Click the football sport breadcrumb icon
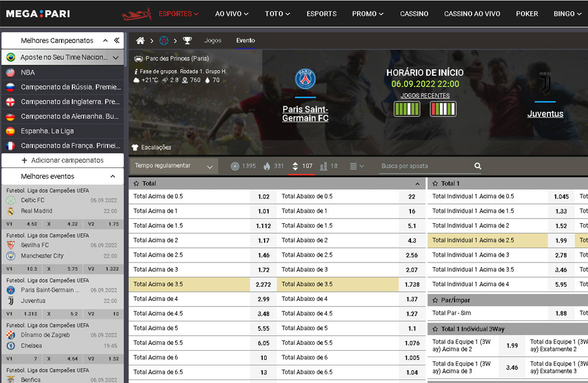Viewport: 588px width, 383px height. 164,41
